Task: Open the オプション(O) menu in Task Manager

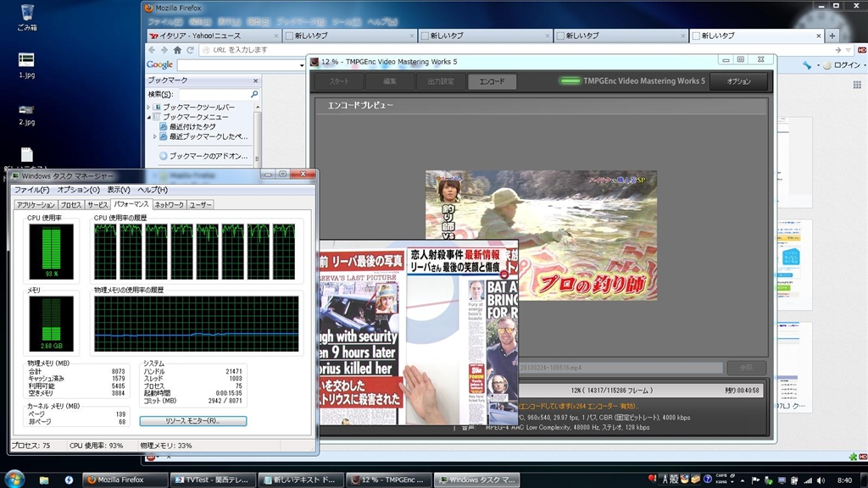Action: (x=78, y=190)
